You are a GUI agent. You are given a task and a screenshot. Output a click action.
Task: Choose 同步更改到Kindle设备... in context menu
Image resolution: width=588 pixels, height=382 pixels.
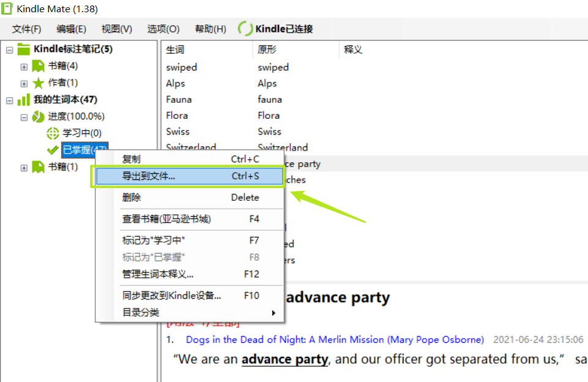pyautogui.click(x=190, y=296)
